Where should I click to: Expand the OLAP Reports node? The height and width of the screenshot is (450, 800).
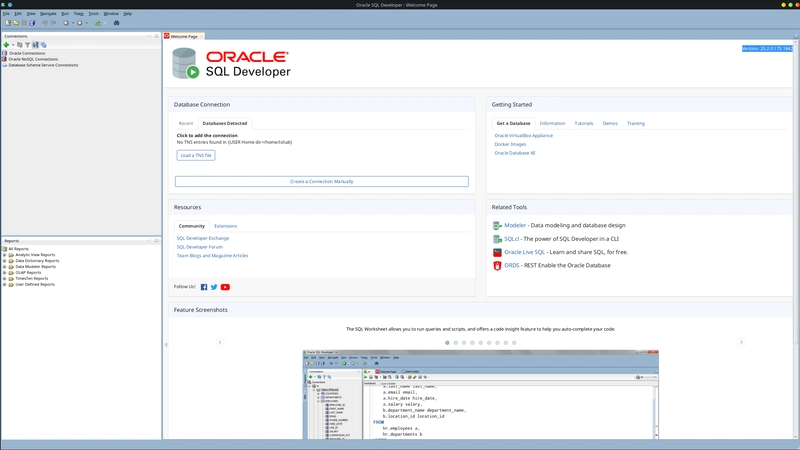tap(5, 272)
